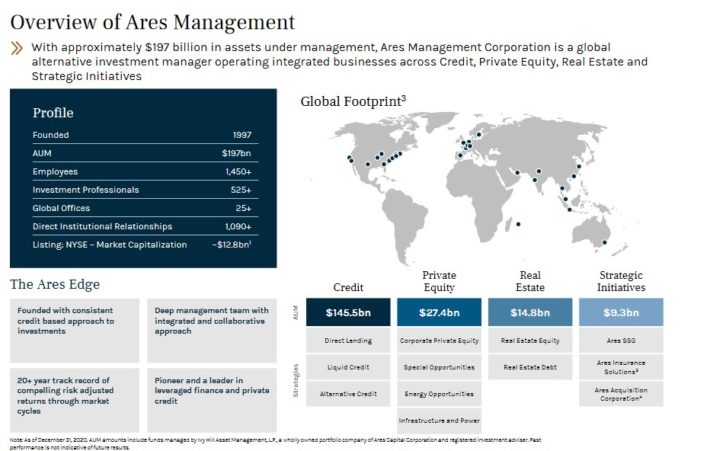Image resolution: width=710 pixels, height=451 pixels.
Task: Select the Real Estate Debt box
Action: pos(529,367)
